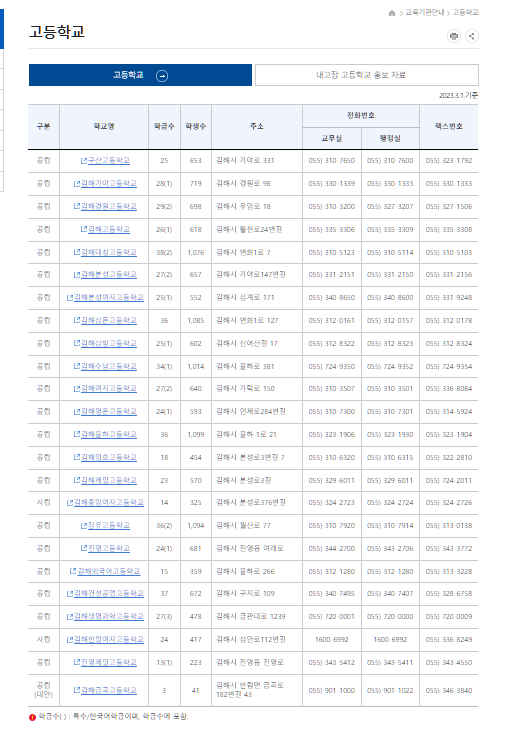Select first 1600-6992 phone cell
This screenshot has height=742, width=507.
(x=331, y=640)
